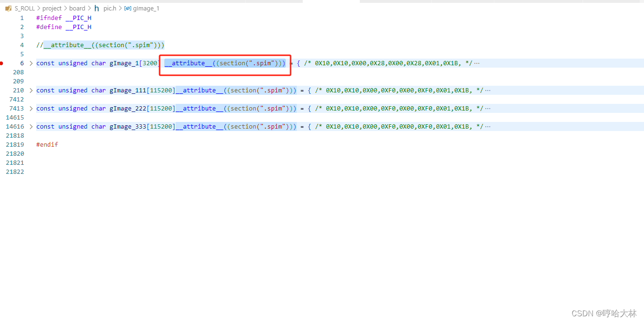Click the folded ellipsis ending the gImage_111 line

point(488,91)
